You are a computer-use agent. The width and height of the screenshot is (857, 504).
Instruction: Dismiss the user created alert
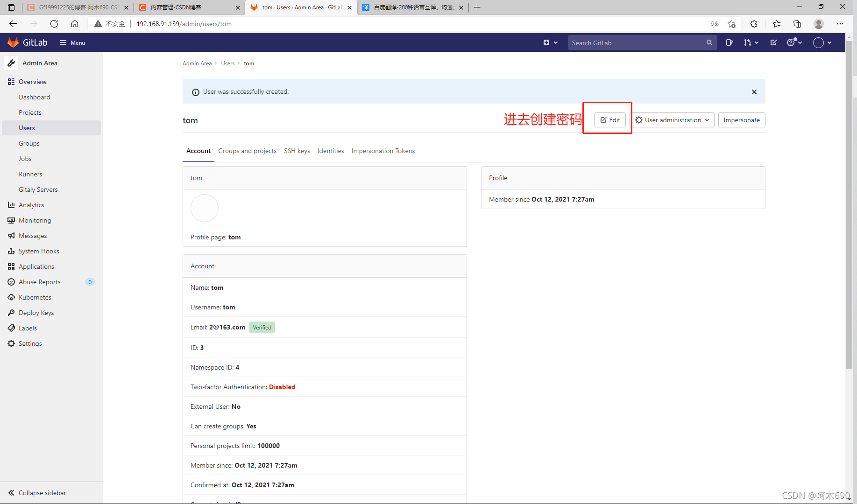point(754,91)
